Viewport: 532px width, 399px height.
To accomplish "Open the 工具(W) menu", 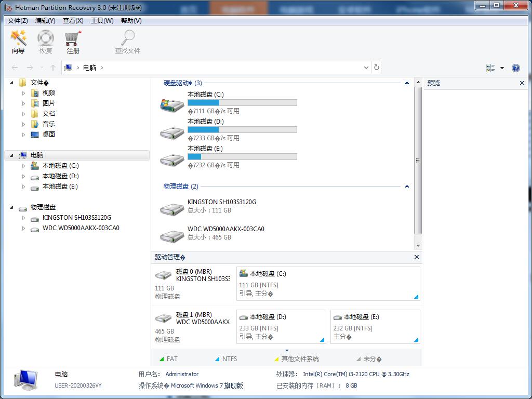I will coord(102,21).
